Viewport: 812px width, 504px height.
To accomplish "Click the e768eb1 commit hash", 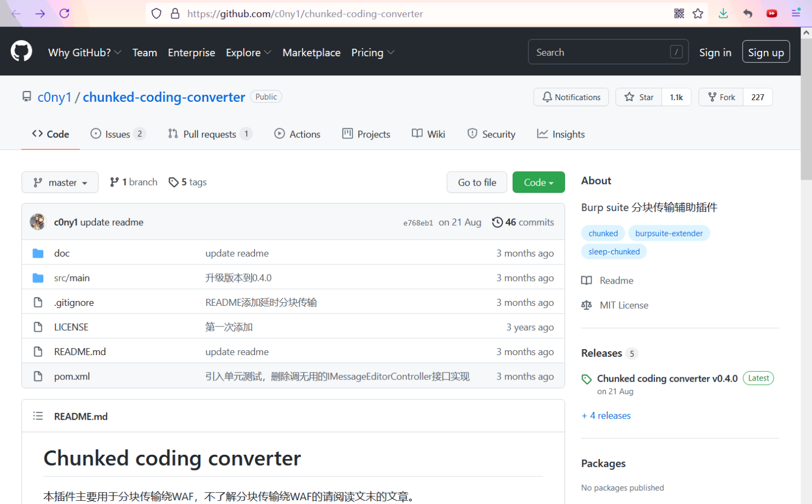I will 418,222.
